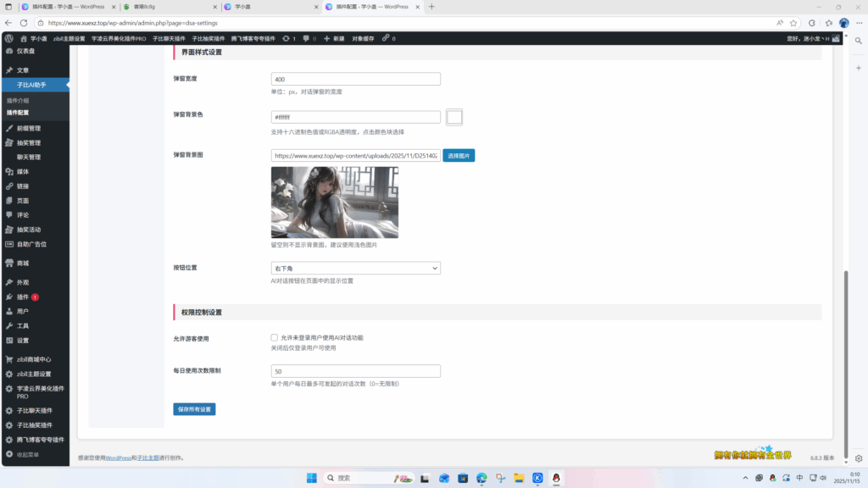868x488 pixels.
Task: Click the 保存所有设置 button
Action: tap(196, 409)
